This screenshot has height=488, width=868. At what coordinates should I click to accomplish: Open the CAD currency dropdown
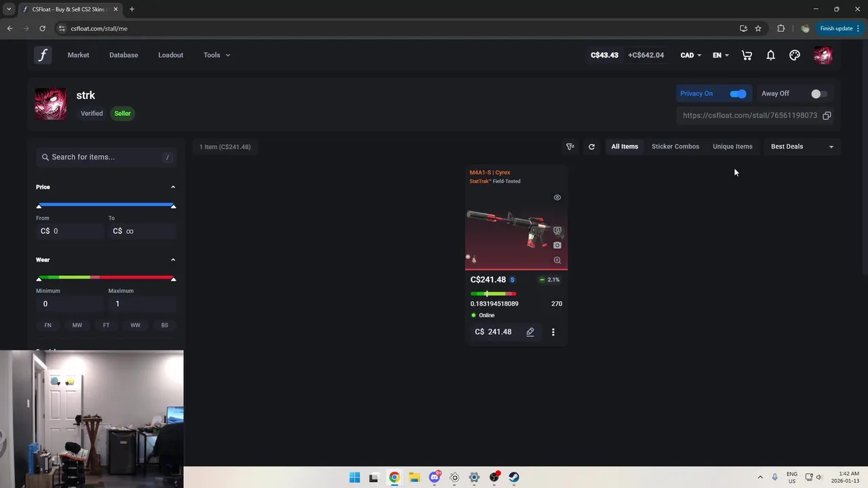coord(691,55)
